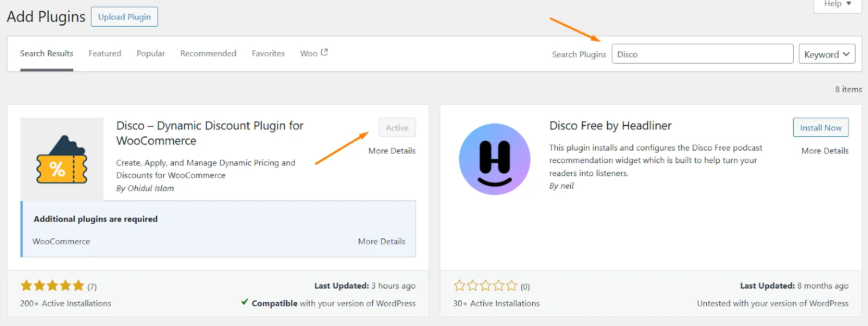Focus the Search Plugins input field
868x326 pixels.
703,54
